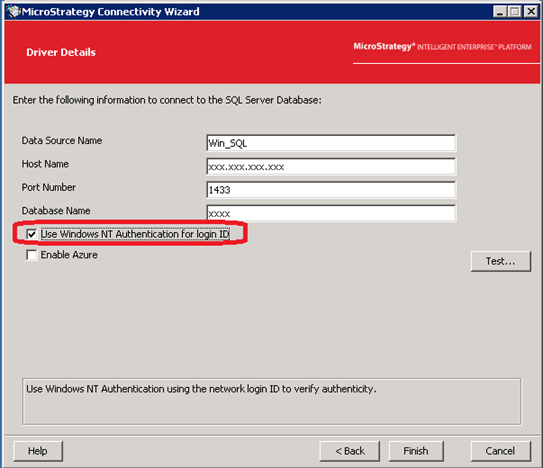Enable the Azure checkbox

pyautogui.click(x=31, y=255)
